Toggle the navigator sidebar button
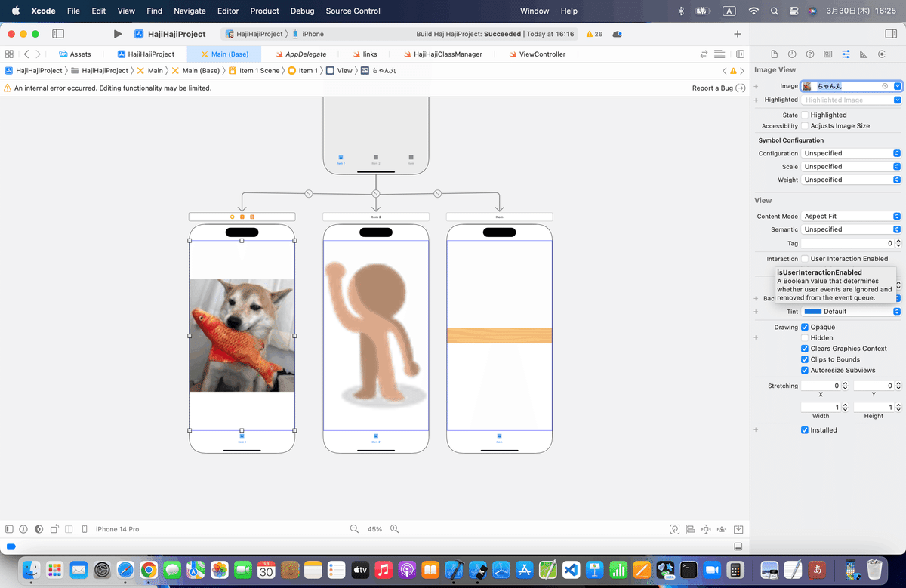The width and height of the screenshot is (906, 588). 58,34
